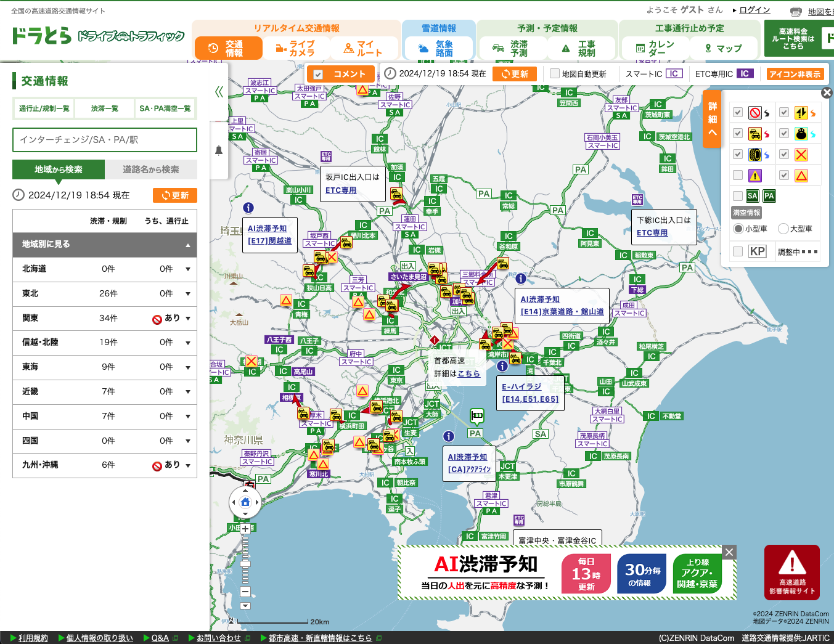Open the ライブカメラ live camera view
The height and width of the screenshot is (644, 834).
pos(296,48)
